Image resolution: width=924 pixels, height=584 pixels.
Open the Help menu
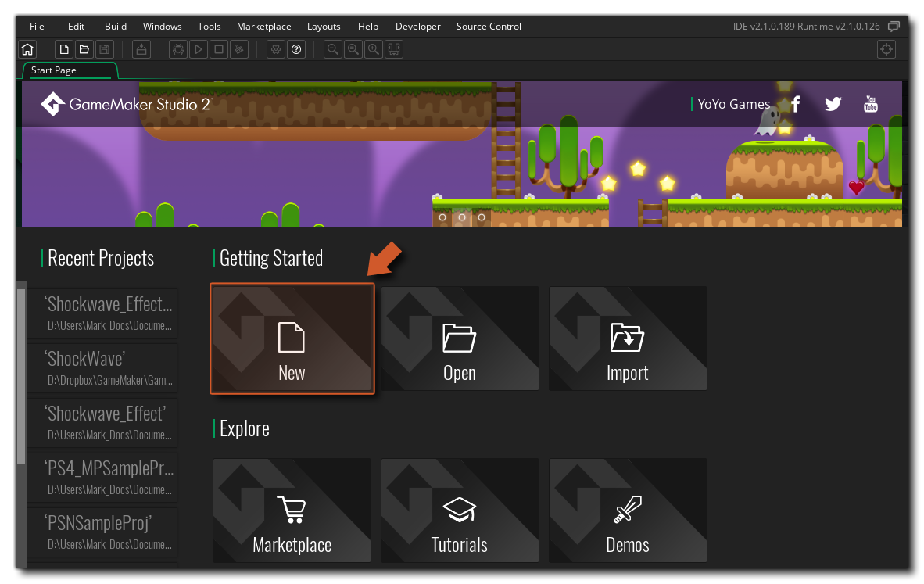(367, 27)
